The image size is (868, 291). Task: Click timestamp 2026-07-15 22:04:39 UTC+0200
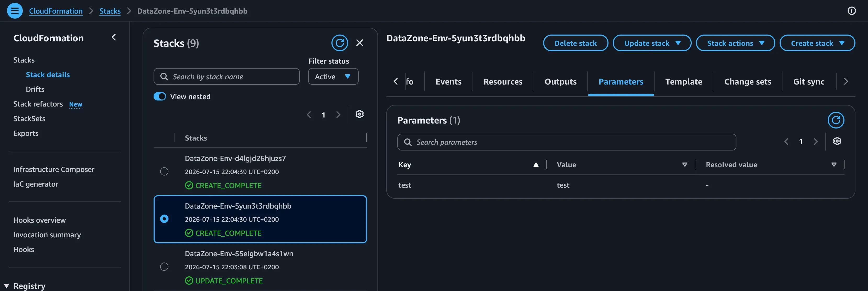[232, 172]
